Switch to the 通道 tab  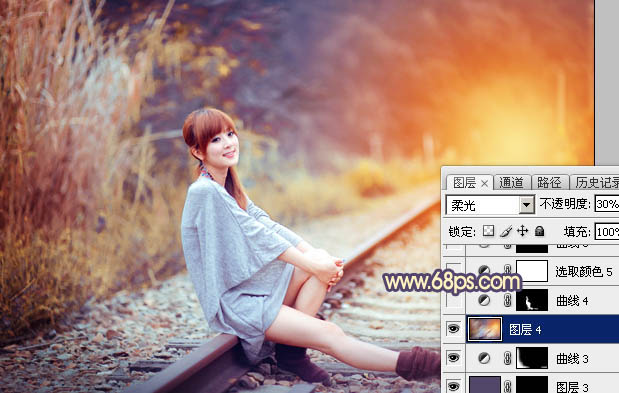click(x=511, y=183)
